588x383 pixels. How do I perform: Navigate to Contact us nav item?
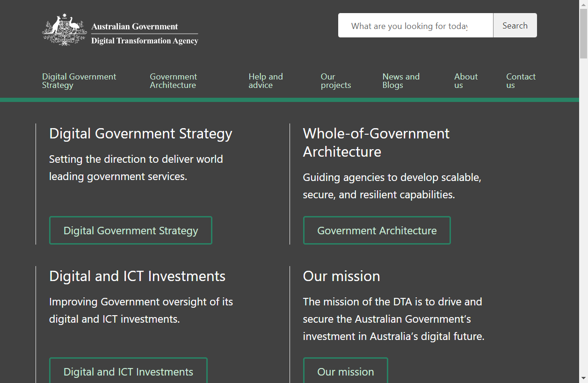click(x=521, y=81)
